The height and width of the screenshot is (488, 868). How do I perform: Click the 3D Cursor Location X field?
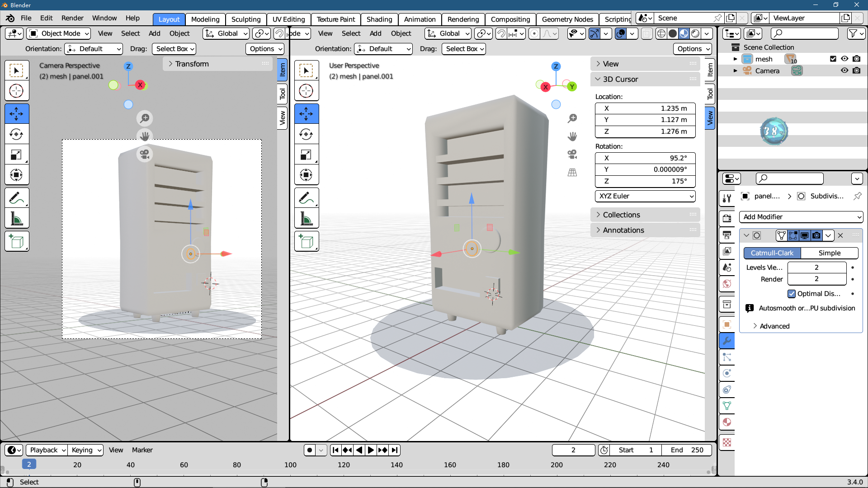(645, 108)
